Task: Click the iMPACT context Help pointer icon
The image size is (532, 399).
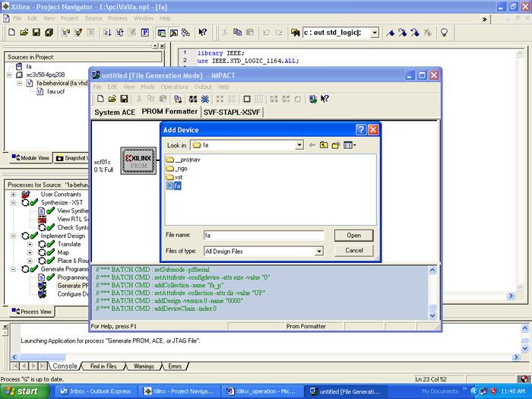Action: tap(325, 99)
